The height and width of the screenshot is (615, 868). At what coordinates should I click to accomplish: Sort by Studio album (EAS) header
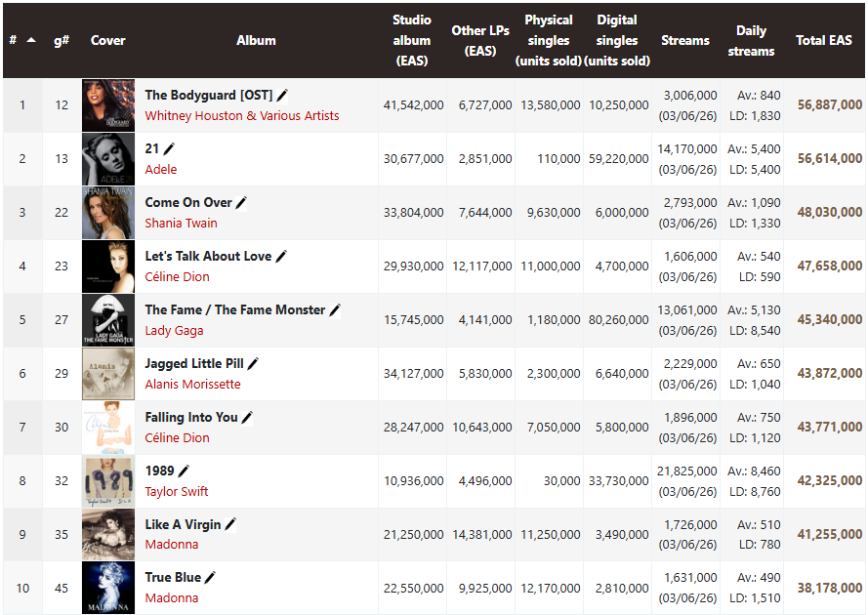tap(411, 40)
